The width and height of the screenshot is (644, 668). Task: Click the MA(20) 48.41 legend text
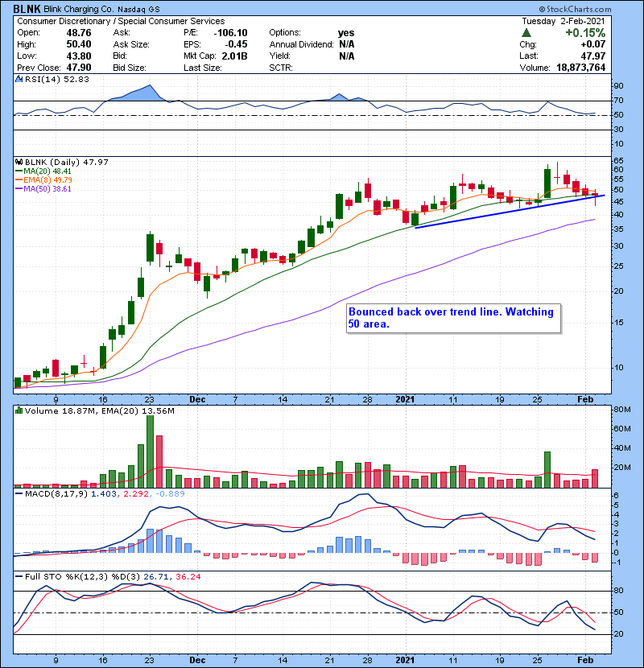[47, 171]
